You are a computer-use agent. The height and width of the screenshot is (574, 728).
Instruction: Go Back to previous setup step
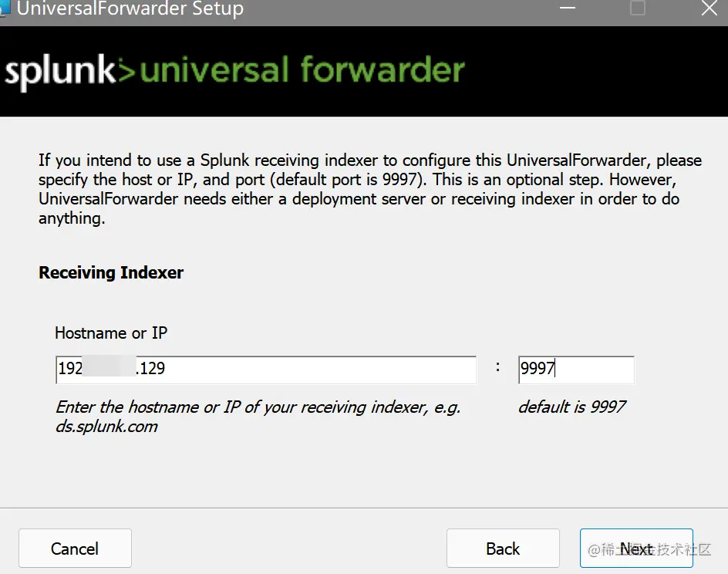(x=503, y=548)
